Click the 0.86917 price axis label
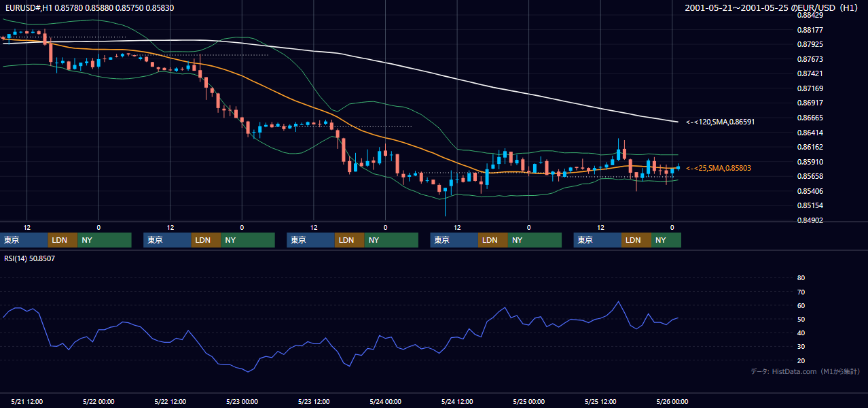 coord(810,103)
